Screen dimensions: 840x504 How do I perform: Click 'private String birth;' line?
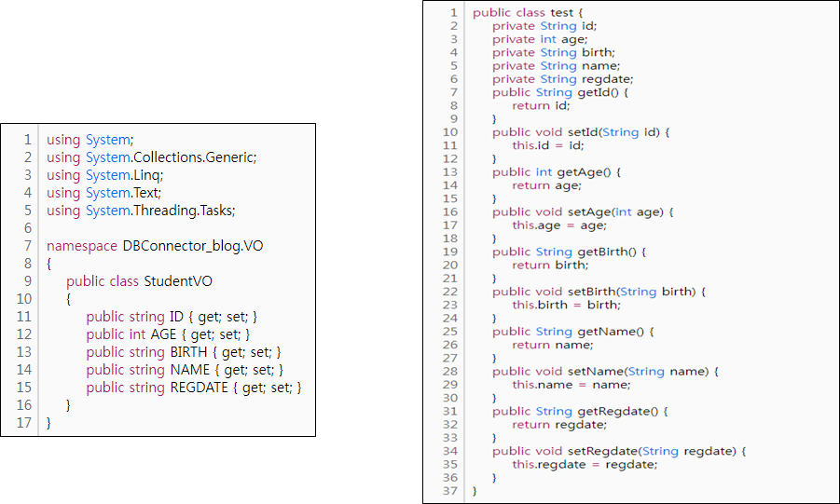(x=554, y=52)
